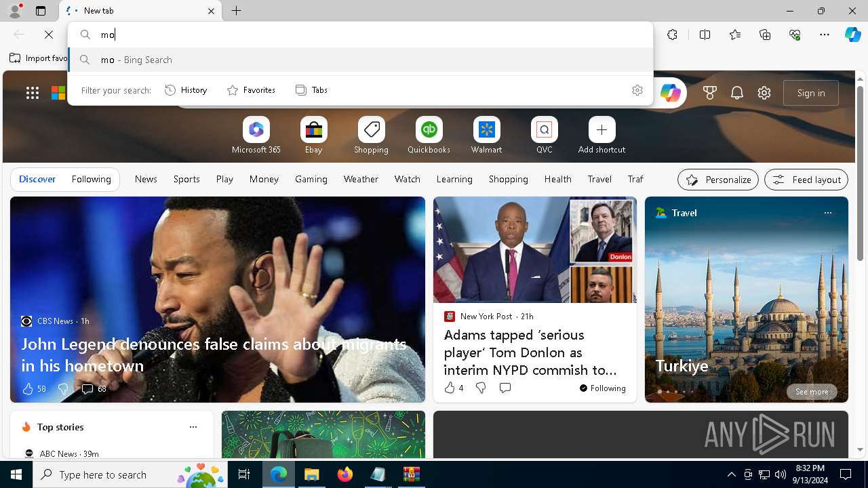Filter search by Favorites
Screen dimensions: 868x488
tap(251, 89)
